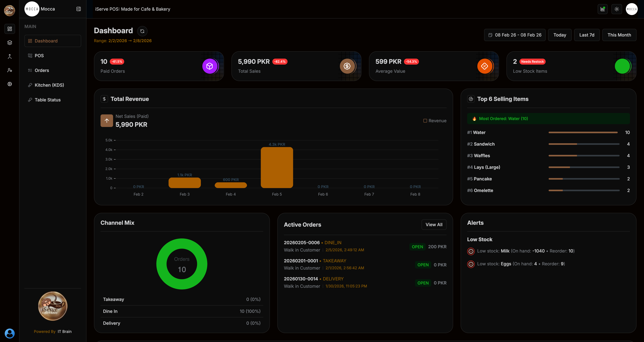Click the purple Paid Orders cube icon
The height and width of the screenshot is (342, 644).
click(210, 66)
